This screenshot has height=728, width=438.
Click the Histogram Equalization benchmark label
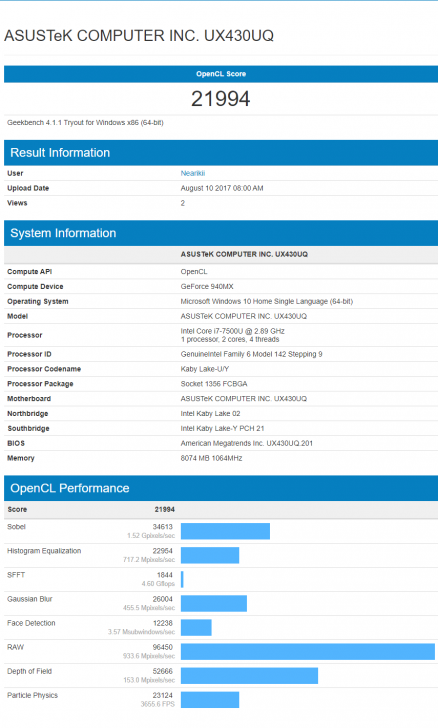[44, 551]
